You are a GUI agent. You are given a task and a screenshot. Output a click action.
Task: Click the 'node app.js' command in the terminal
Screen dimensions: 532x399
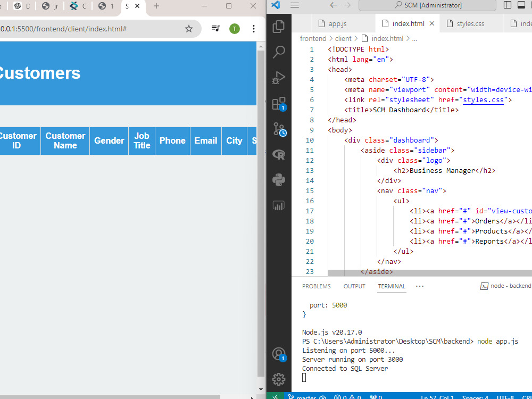[497, 342]
